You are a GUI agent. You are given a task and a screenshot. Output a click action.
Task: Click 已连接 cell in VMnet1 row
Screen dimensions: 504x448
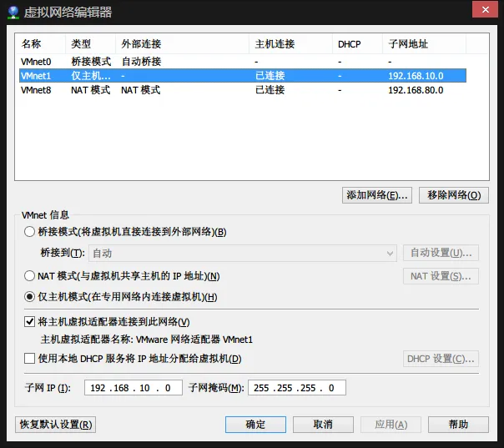(270, 76)
